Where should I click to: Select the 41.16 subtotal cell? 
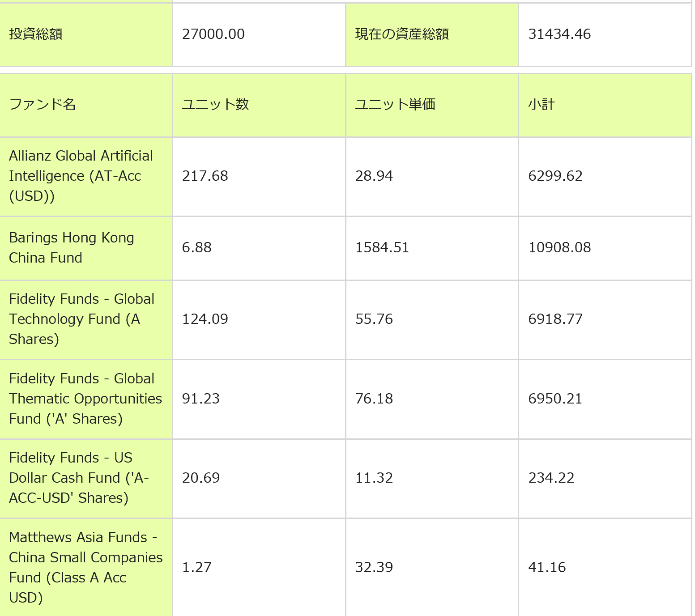547,567
